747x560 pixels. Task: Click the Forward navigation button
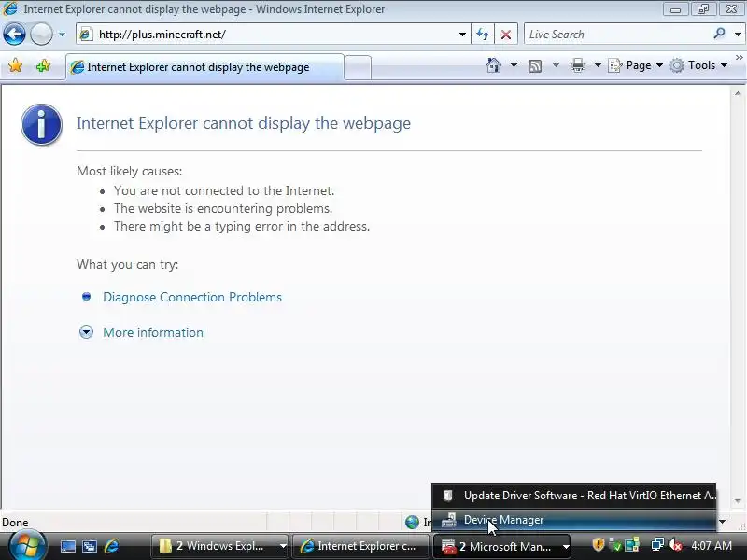point(41,35)
